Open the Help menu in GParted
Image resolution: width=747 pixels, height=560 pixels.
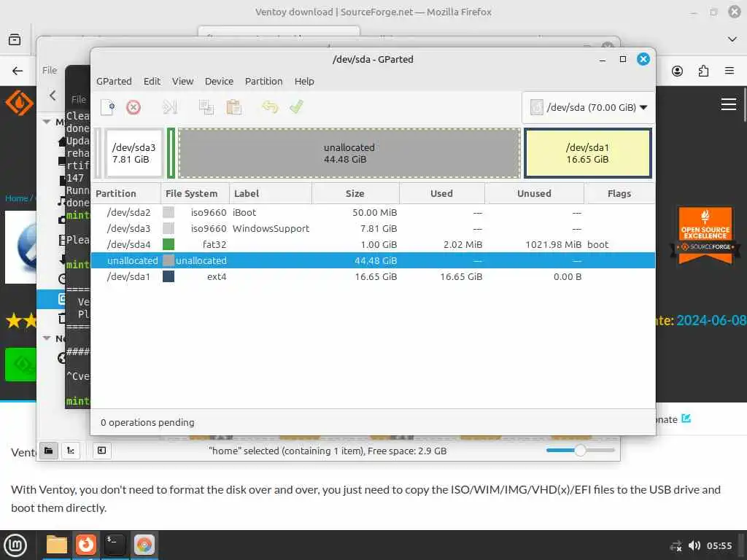(x=304, y=82)
